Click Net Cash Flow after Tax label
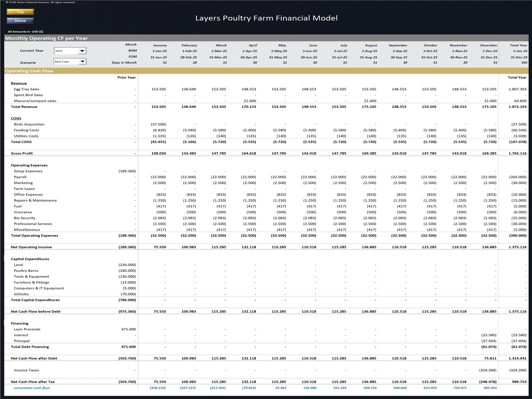 click(x=33, y=381)
